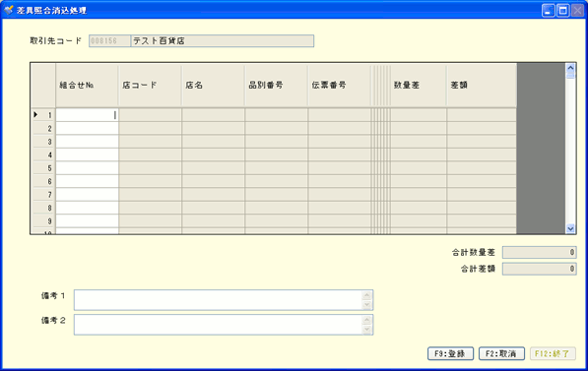Click the 差額 column header
The width and height of the screenshot is (588, 371).
pos(482,85)
